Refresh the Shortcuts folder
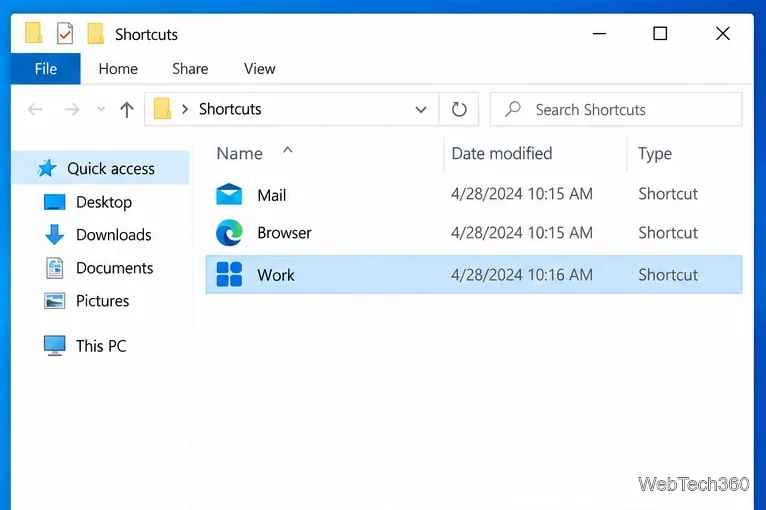The width and height of the screenshot is (766, 510). point(459,109)
